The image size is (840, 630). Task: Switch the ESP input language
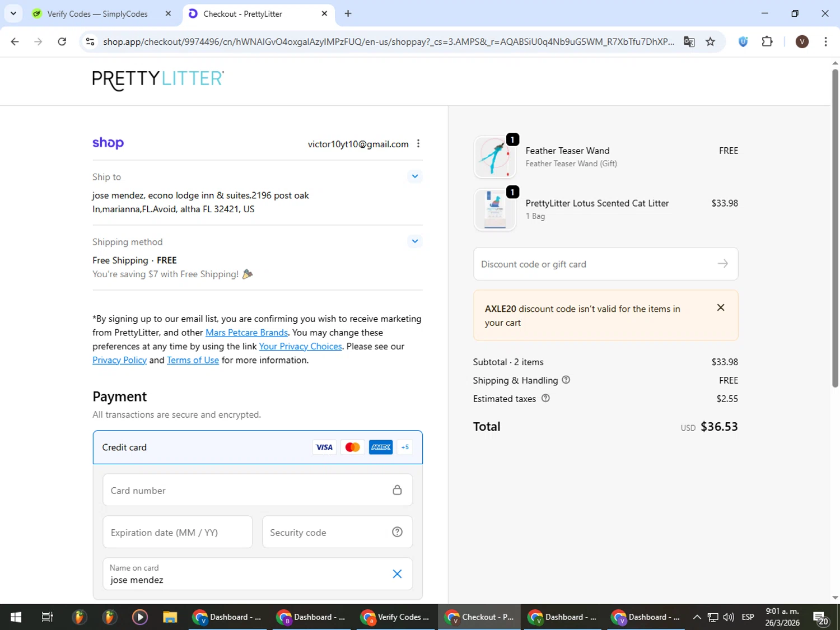point(748,617)
